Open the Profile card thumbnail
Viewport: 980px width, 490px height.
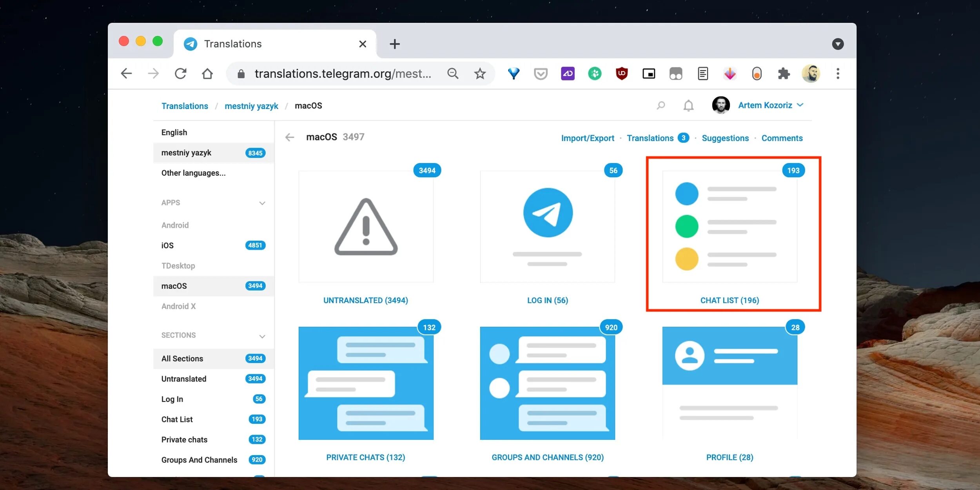click(x=730, y=383)
